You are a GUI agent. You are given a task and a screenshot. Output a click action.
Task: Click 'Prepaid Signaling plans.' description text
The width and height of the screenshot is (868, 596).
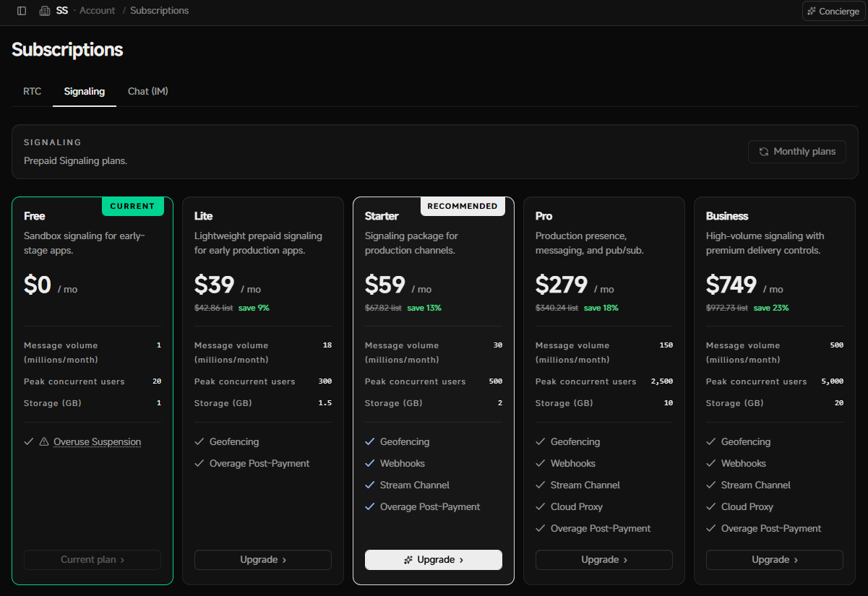pos(75,161)
